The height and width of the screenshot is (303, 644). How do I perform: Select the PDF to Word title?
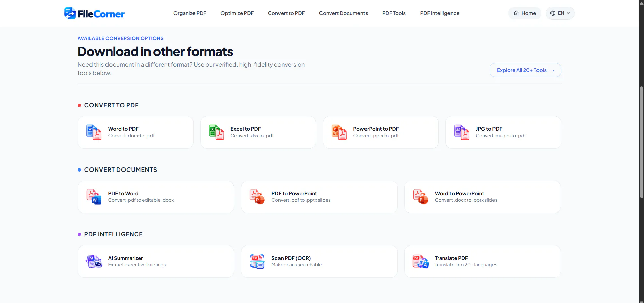coord(123,193)
